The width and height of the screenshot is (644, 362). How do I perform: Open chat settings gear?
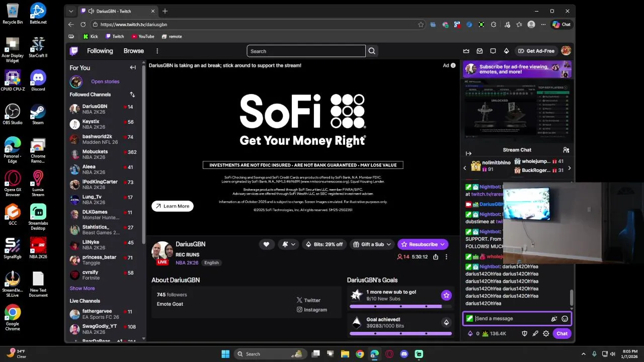(x=546, y=333)
